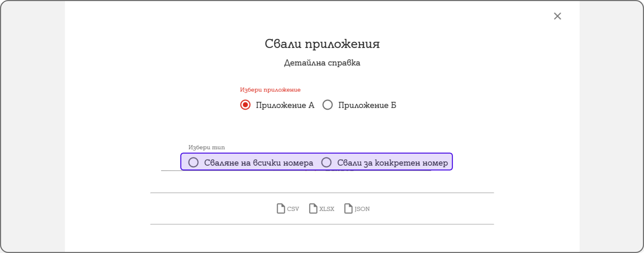Screen dimensions: 644x253
Task: Download the report as CSV
Action: click(288, 209)
